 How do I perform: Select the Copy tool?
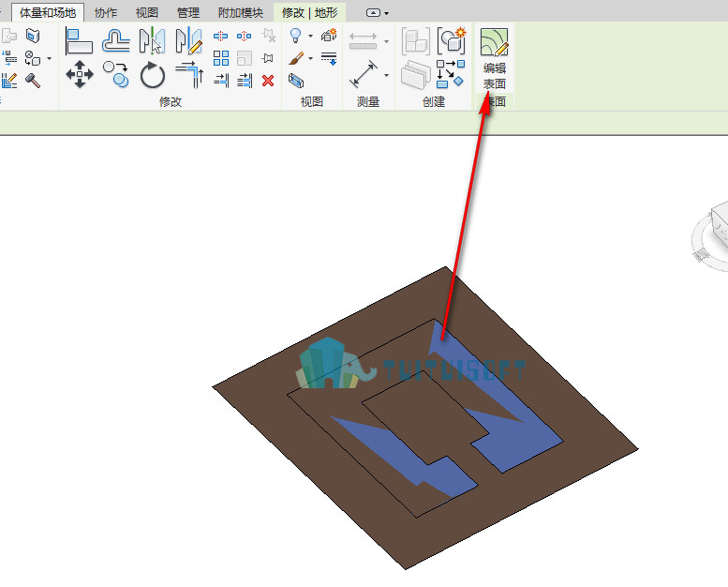(x=116, y=74)
